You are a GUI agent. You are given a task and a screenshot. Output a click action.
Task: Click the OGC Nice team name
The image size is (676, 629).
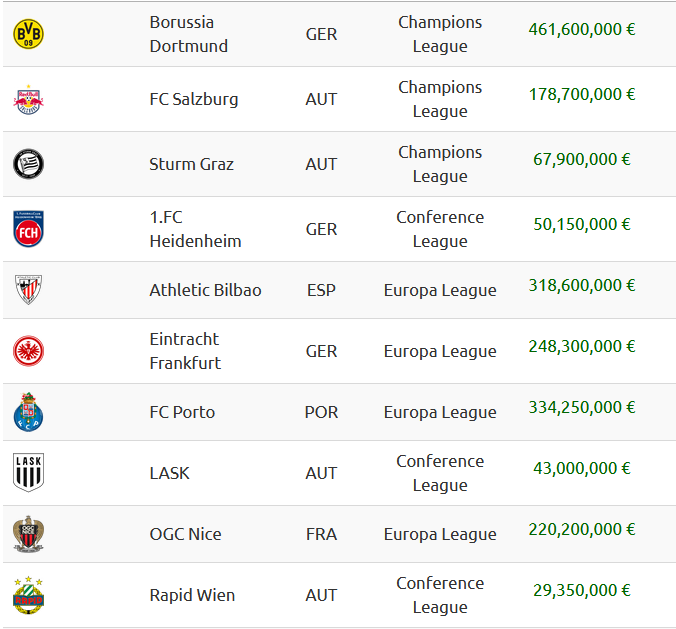(185, 534)
